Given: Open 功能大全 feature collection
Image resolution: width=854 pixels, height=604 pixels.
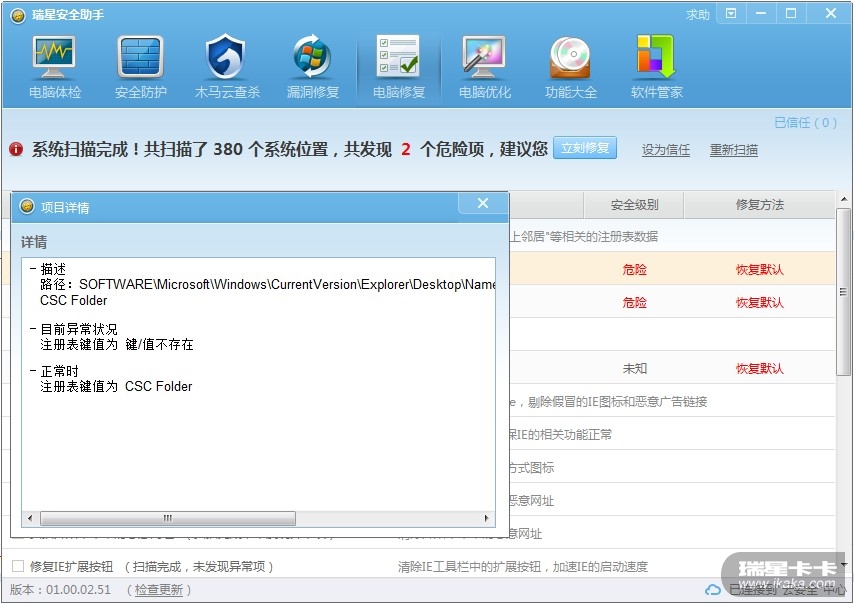Looking at the screenshot, I should pos(571,67).
